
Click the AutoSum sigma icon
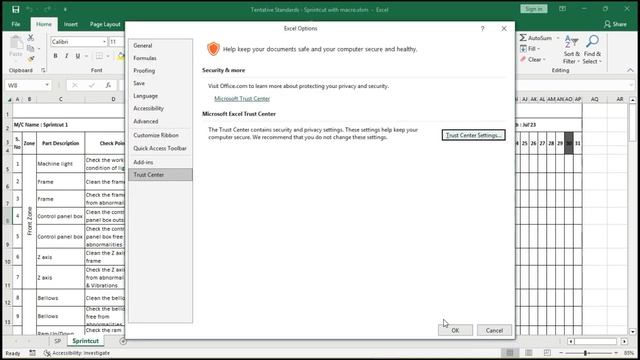point(523,38)
